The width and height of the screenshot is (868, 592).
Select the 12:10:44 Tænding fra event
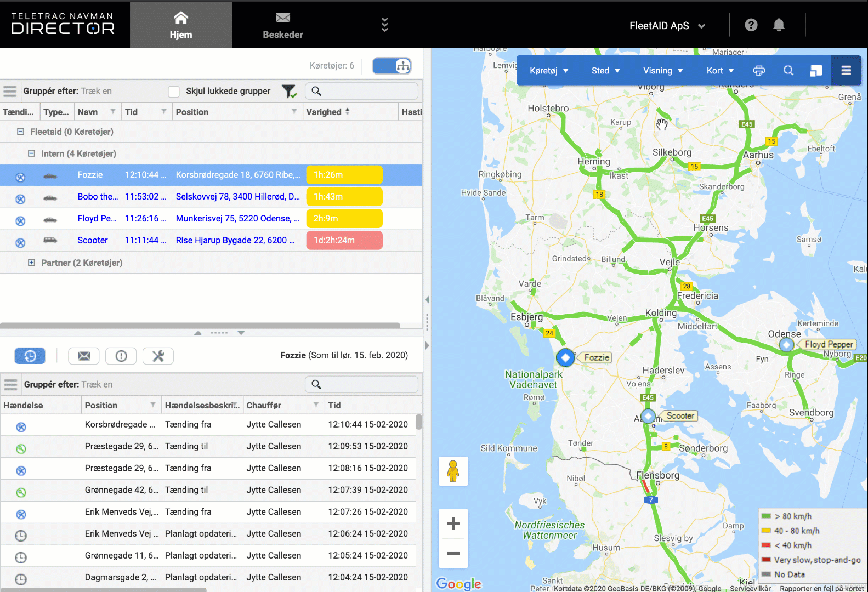coord(208,425)
